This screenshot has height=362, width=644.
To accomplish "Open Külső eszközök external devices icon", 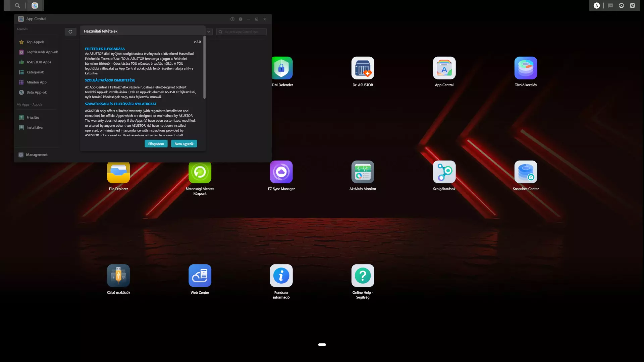I will [118, 276].
